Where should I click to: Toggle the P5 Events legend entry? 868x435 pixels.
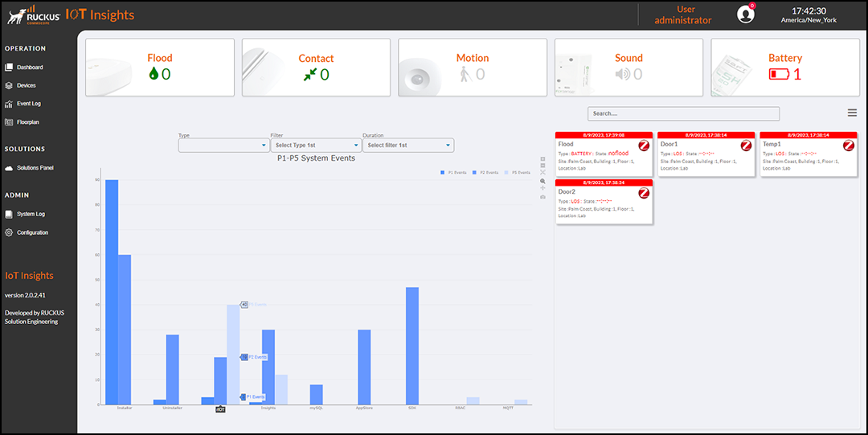[x=518, y=173]
